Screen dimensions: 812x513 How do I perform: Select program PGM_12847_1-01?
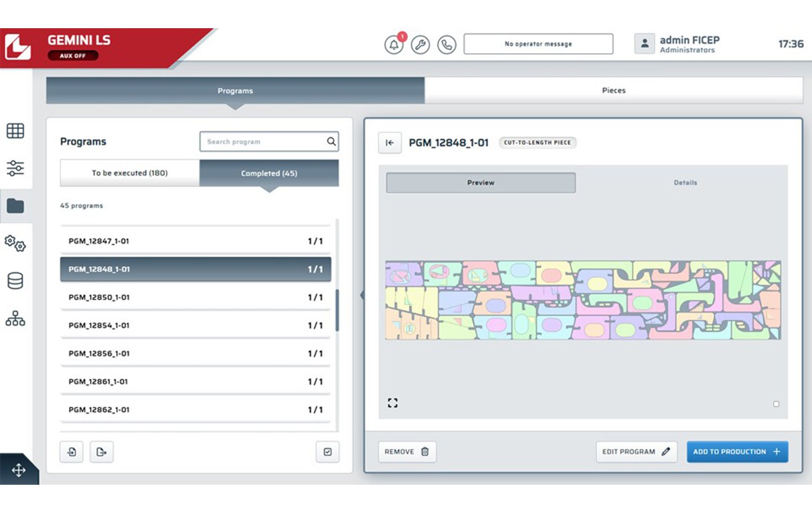pyautogui.click(x=196, y=241)
